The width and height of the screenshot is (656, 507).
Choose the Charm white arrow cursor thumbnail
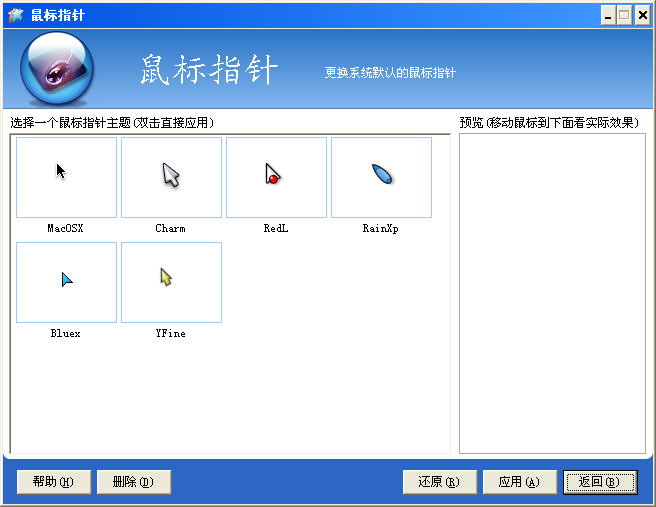[x=171, y=177]
